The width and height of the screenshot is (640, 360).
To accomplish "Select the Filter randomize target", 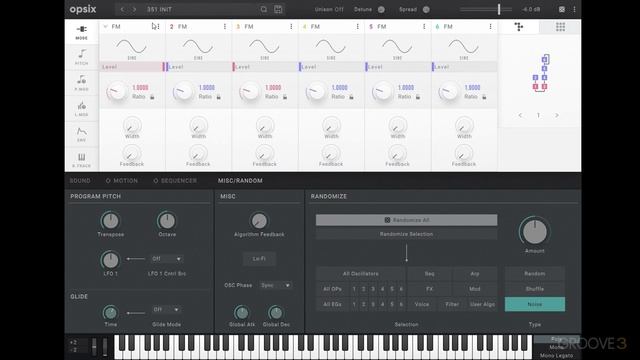I will coord(452,304).
